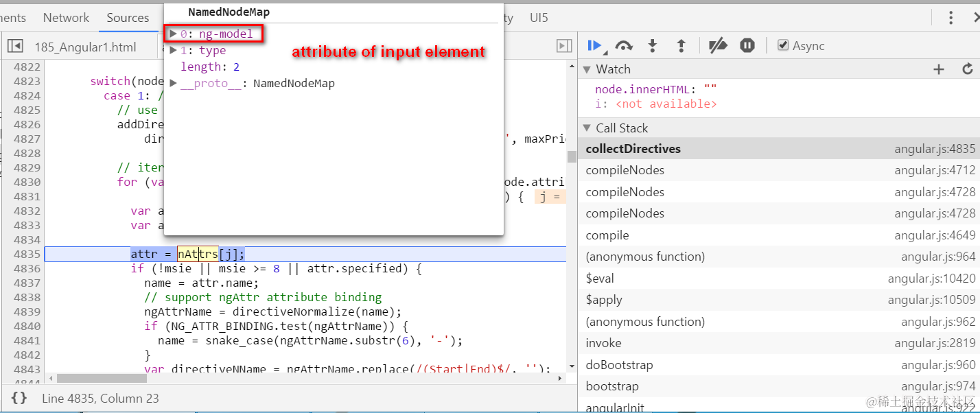Resume script execution
980x413 pixels.
pos(594,46)
